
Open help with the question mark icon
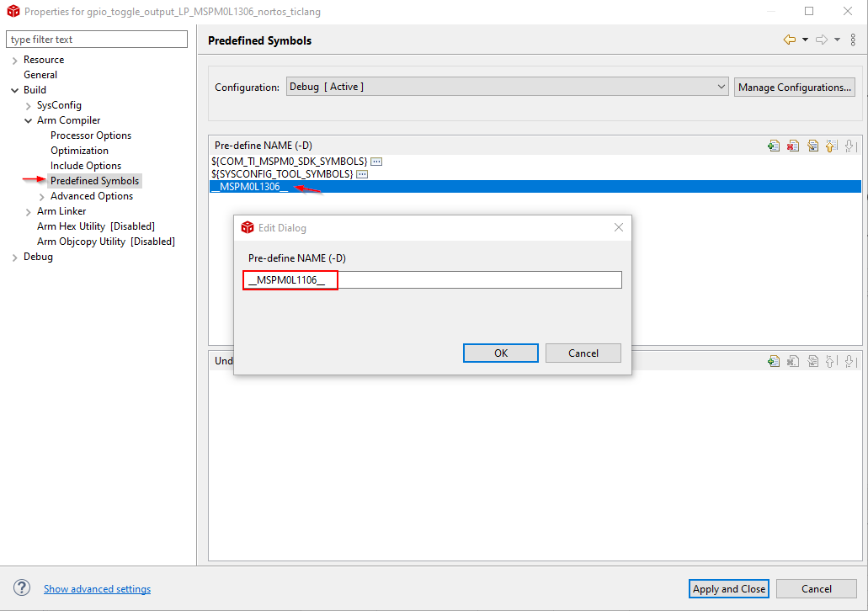pyautogui.click(x=22, y=588)
